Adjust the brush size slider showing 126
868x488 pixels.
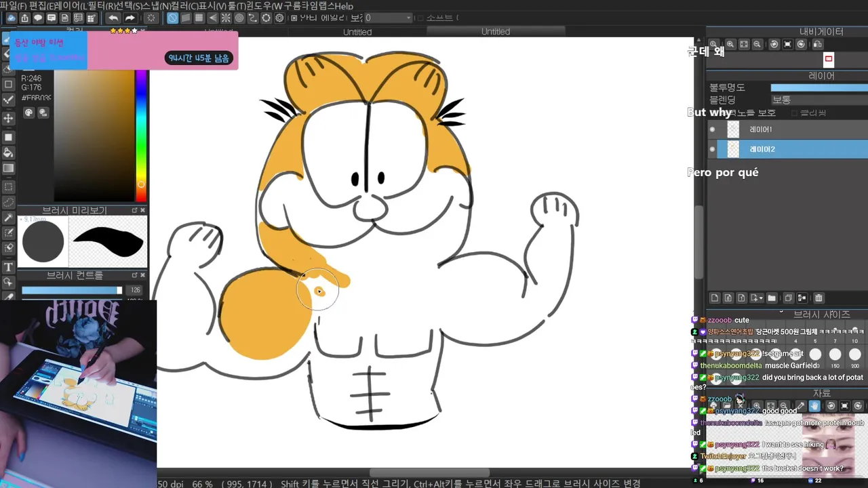(72, 291)
